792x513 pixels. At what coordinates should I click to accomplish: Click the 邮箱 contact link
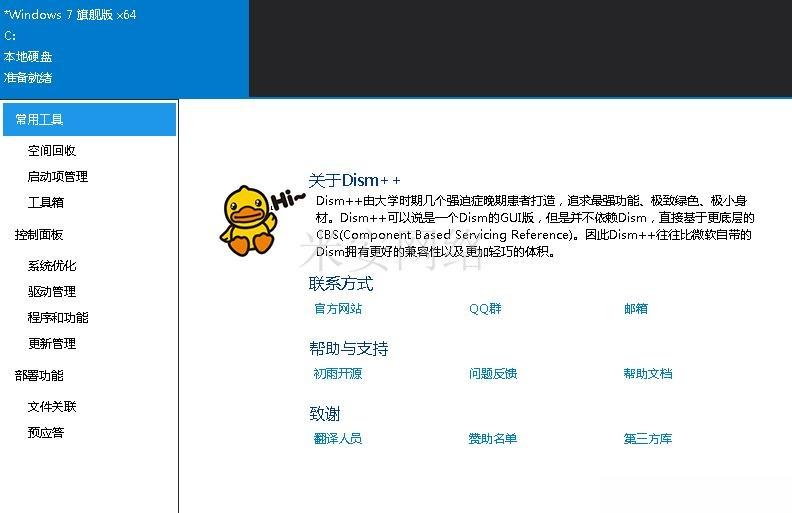[636, 309]
